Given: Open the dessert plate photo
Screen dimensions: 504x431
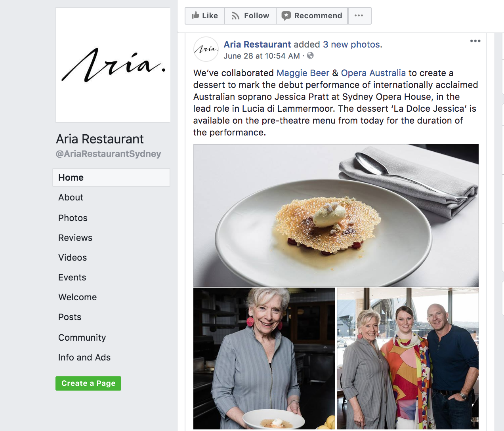Looking at the screenshot, I should click(x=336, y=215).
